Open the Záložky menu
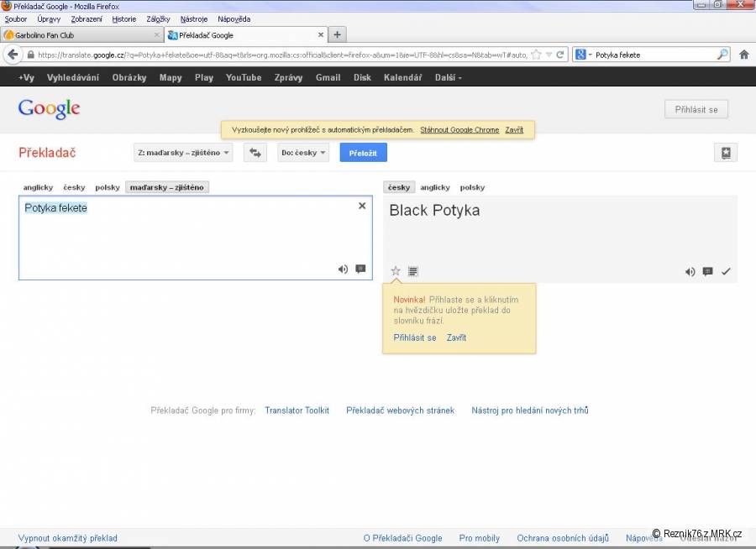The image size is (756, 549). [158, 18]
